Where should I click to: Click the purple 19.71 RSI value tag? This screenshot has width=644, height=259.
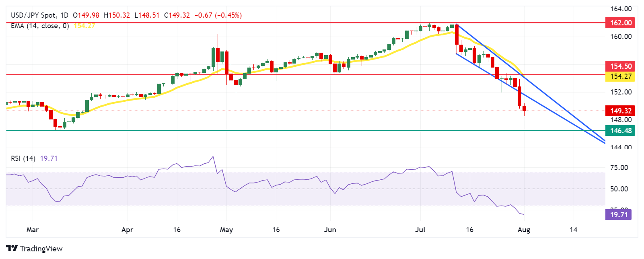click(x=618, y=214)
